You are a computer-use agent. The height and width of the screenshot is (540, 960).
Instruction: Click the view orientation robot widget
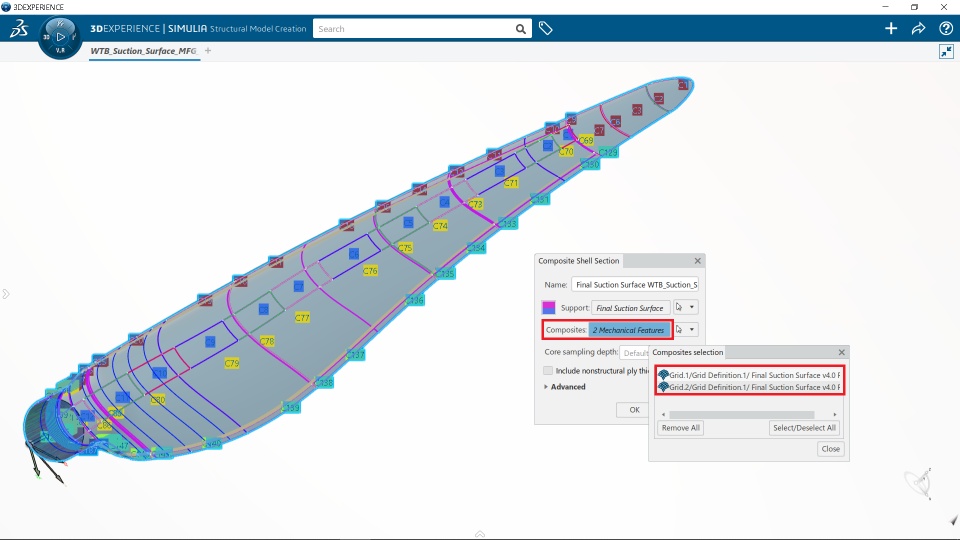coord(920,483)
